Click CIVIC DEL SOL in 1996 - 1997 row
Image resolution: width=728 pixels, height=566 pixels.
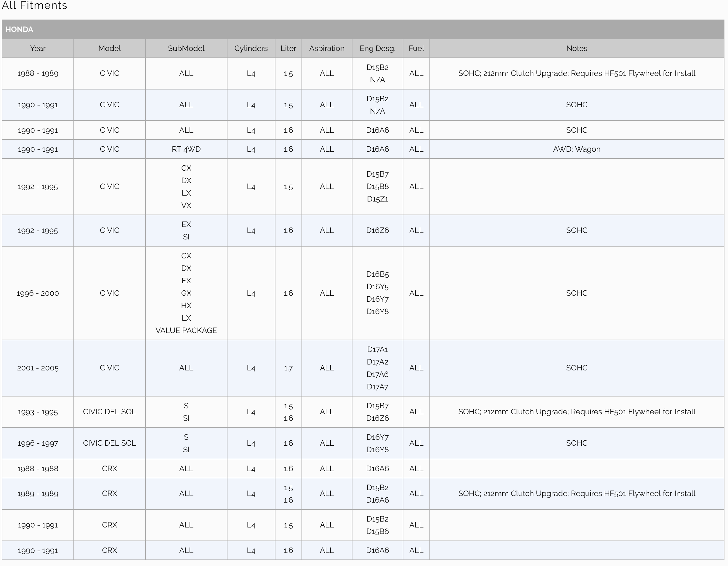[x=109, y=443]
